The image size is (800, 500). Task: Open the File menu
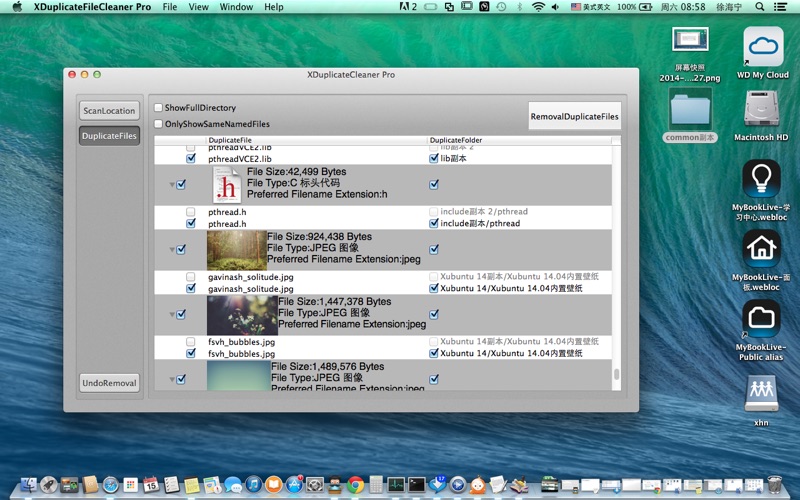(x=170, y=7)
